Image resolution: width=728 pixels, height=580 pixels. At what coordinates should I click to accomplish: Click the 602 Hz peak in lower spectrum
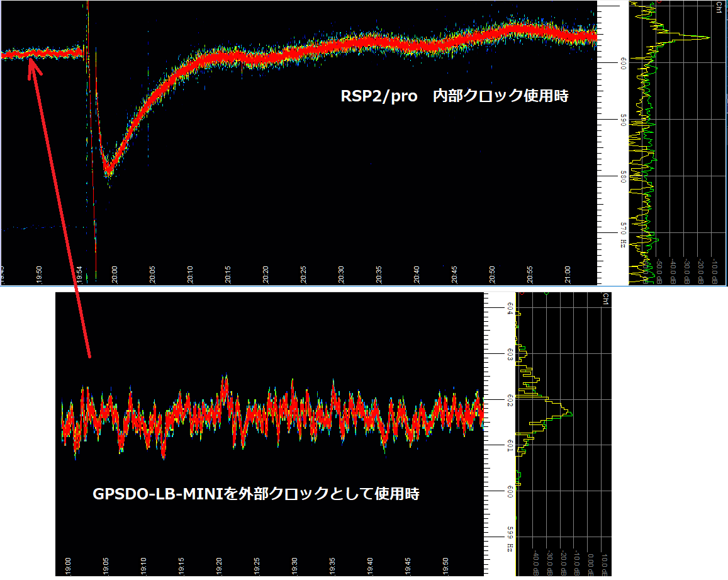point(570,412)
